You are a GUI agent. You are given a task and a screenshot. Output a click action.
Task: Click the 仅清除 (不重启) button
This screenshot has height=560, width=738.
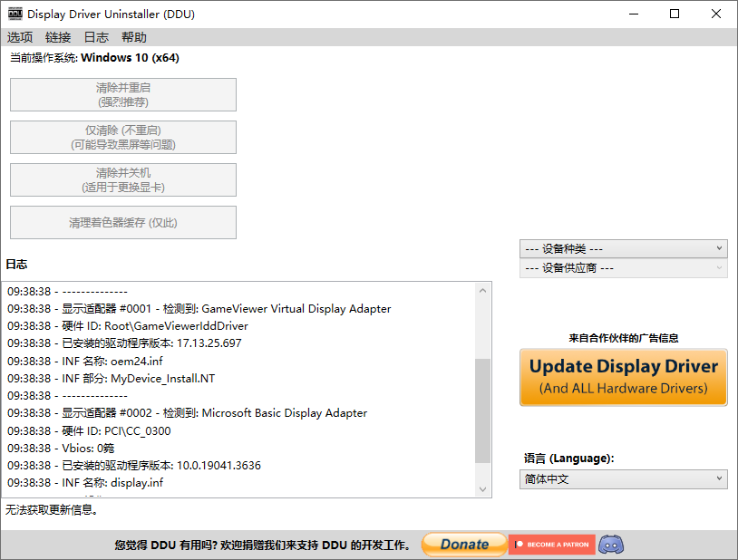[123, 138]
